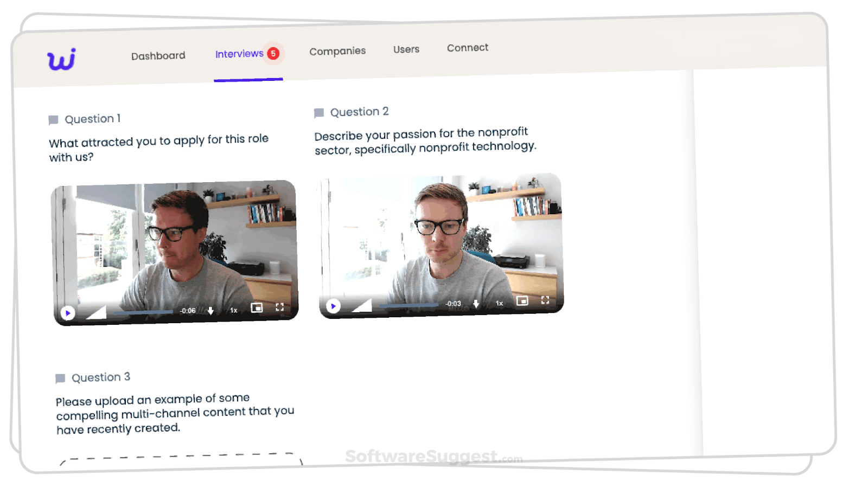Click the Willo logo in the header
The image size is (868, 488).
point(62,59)
